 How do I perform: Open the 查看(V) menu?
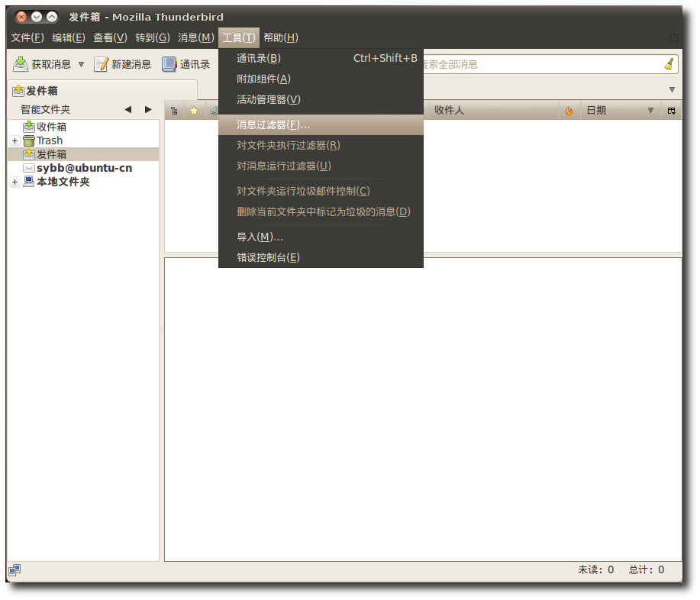tap(110, 37)
